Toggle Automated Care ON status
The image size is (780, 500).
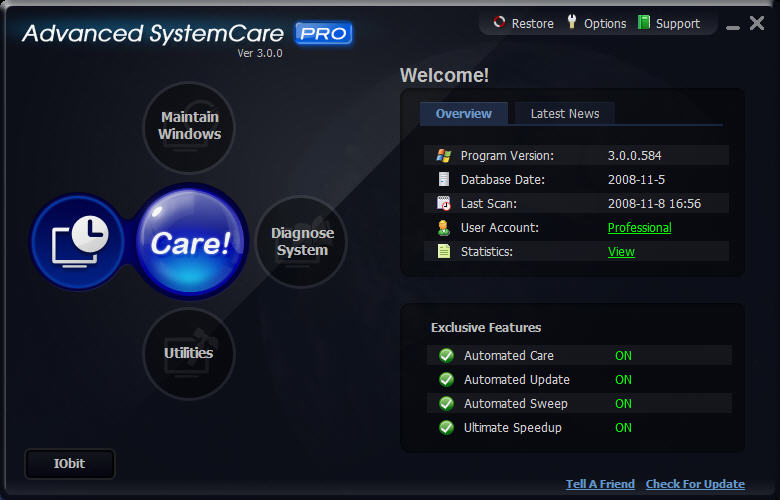623,356
